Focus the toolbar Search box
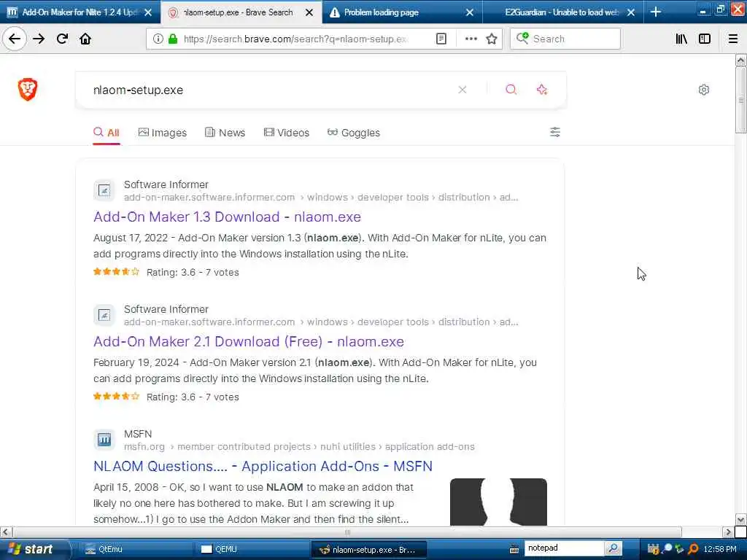 565,39
